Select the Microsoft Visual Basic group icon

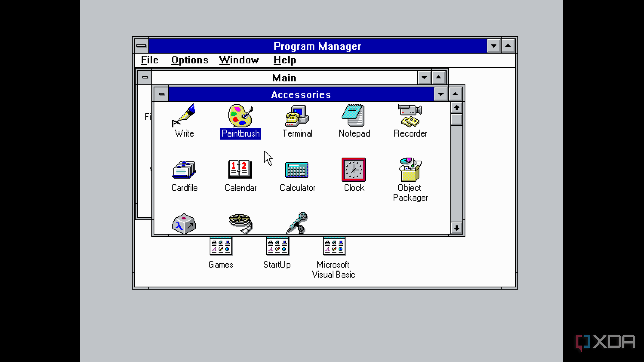point(334,246)
